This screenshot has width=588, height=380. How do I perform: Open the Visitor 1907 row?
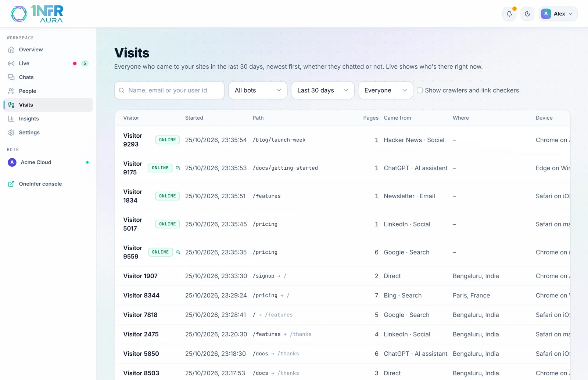coord(343,276)
